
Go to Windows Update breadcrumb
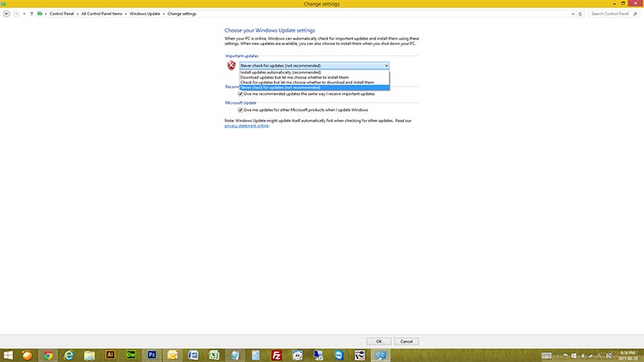pyautogui.click(x=145, y=14)
